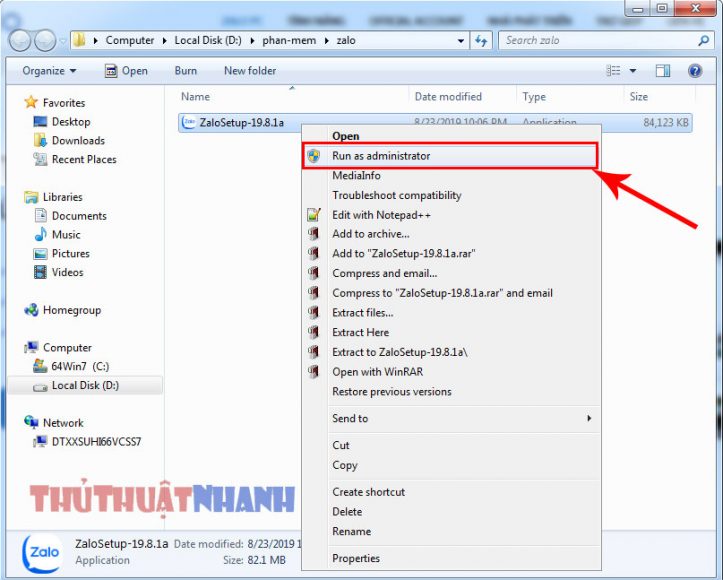The width and height of the screenshot is (723, 580).
Task: Click the Desktop icon in Favorites
Action: pyautogui.click(x=40, y=121)
